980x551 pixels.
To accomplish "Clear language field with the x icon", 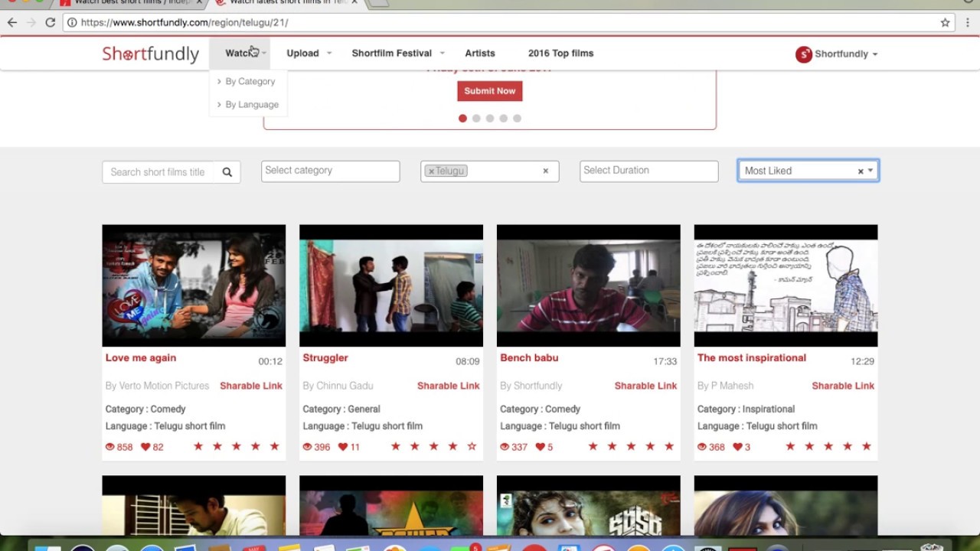I will point(546,171).
